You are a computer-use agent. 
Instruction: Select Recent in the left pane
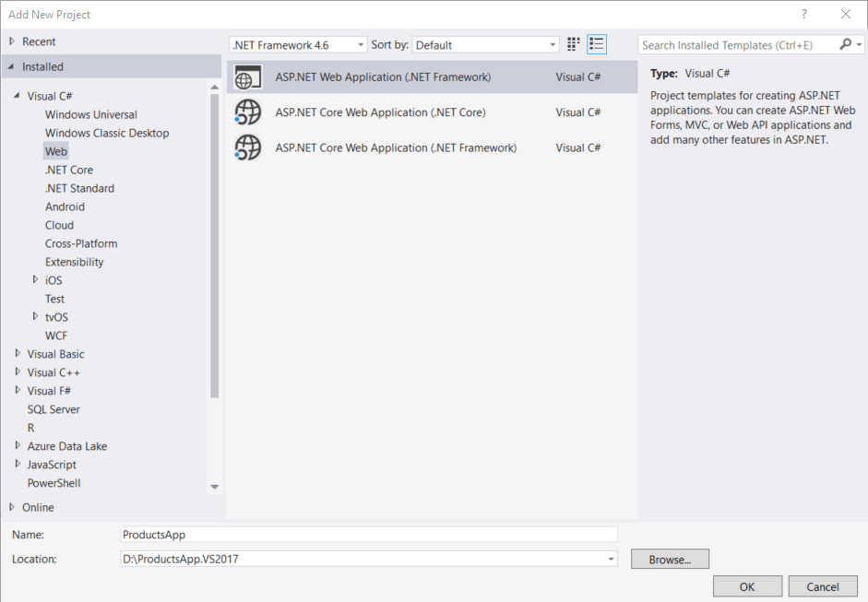40,41
